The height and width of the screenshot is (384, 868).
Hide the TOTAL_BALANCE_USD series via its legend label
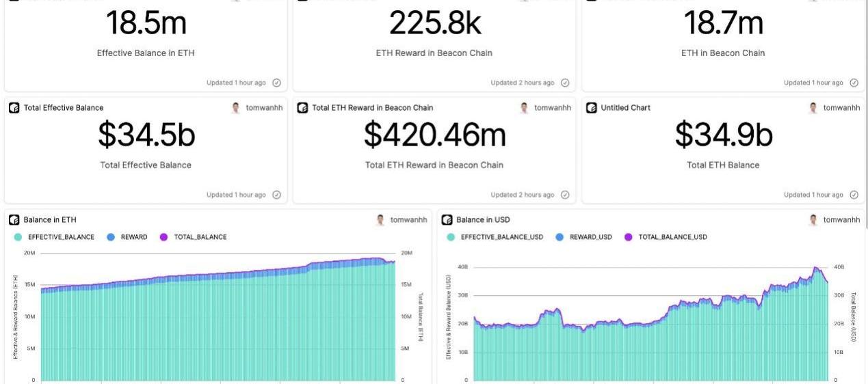click(x=672, y=237)
